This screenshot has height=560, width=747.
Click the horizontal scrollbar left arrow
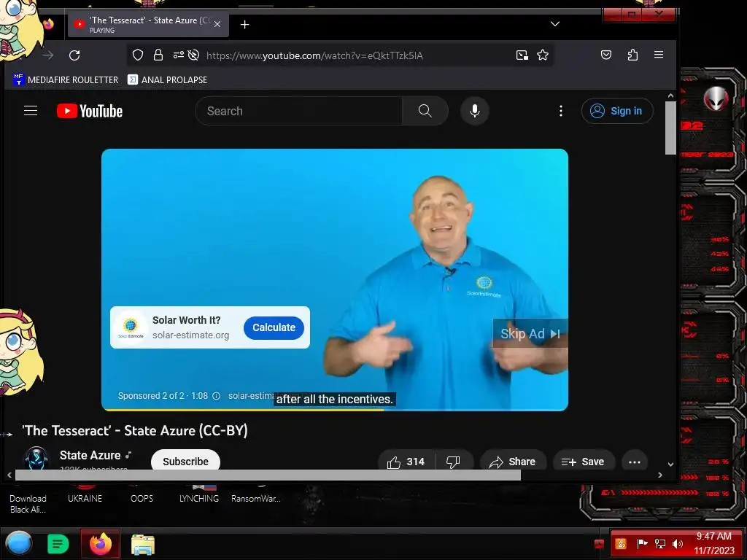pos(9,475)
